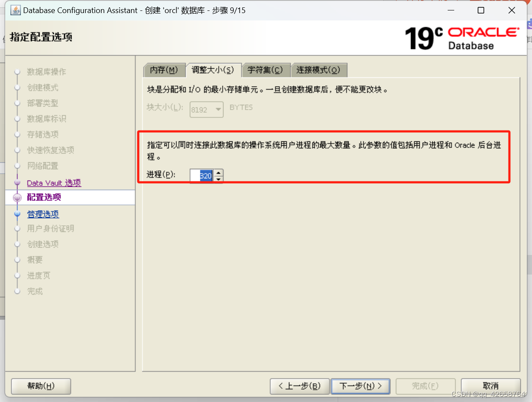Click the 完成 step label in sidebar

point(35,291)
